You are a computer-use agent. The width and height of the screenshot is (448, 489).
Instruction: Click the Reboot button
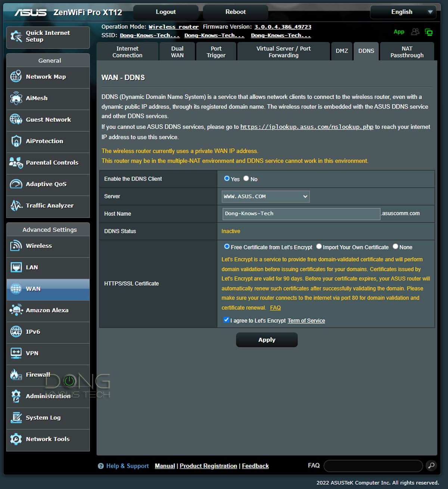coord(235,12)
